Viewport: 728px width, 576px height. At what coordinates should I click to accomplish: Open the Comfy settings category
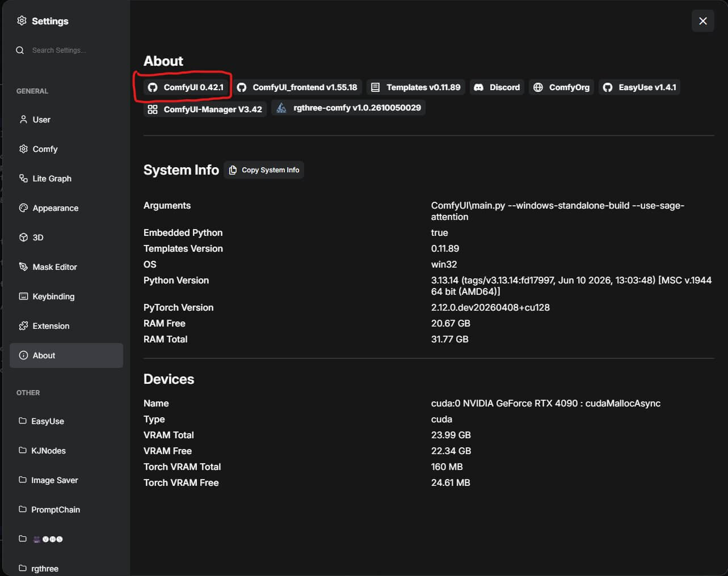tap(66, 149)
